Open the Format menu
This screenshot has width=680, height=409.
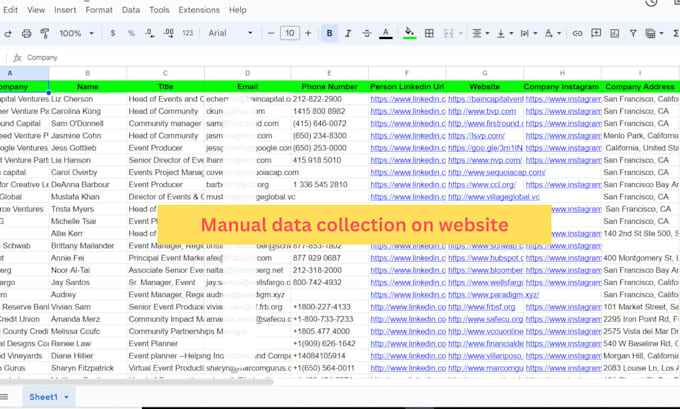[99, 10]
